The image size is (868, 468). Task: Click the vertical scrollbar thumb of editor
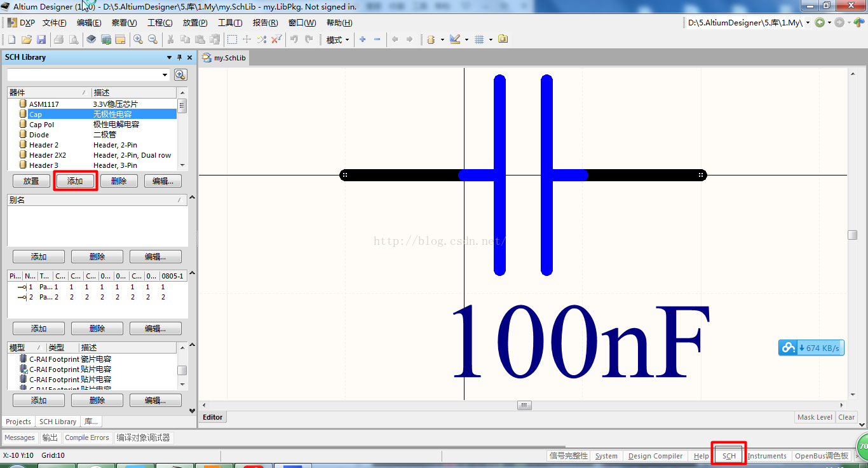coord(852,235)
